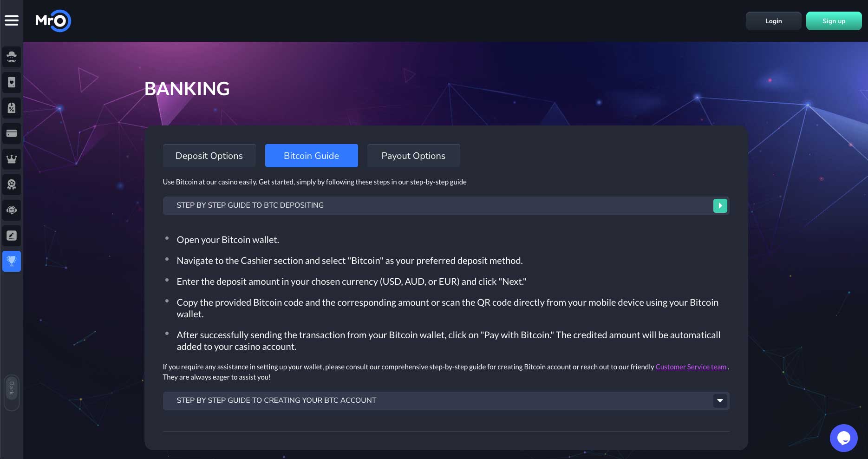The width and height of the screenshot is (868, 459).
Task: Open the award ribbon sidebar icon
Action: [x=12, y=184]
